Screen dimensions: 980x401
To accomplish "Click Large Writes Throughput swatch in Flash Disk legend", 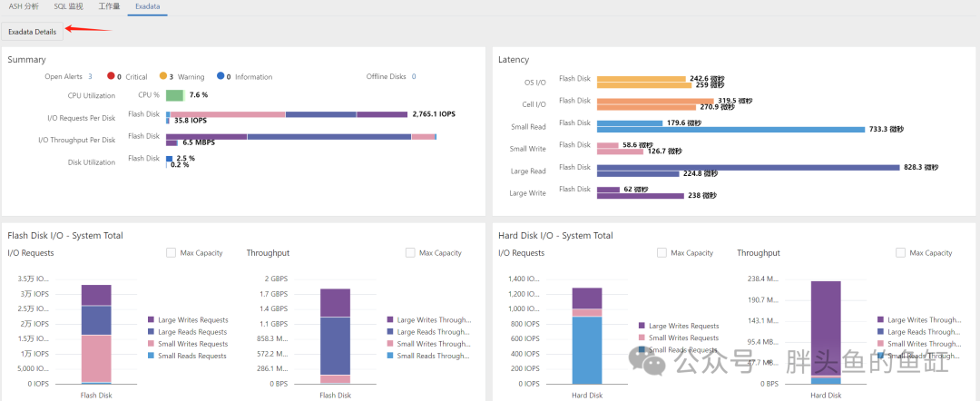I will point(390,319).
